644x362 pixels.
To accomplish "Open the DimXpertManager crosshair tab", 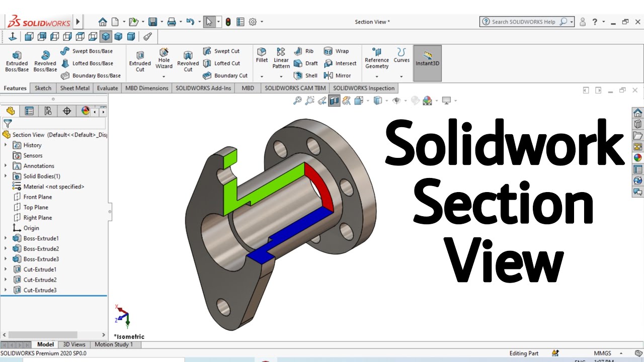I will click(66, 111).
